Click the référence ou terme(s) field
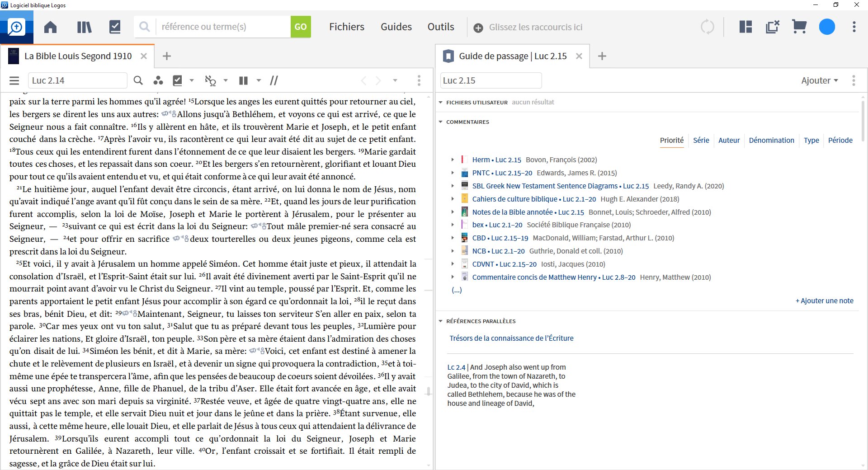 point(223,27)
